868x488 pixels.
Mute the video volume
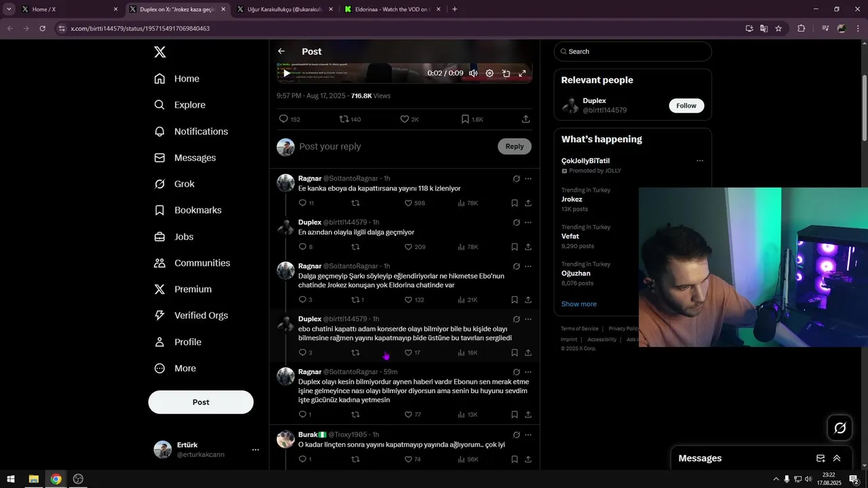click(473, 73)
